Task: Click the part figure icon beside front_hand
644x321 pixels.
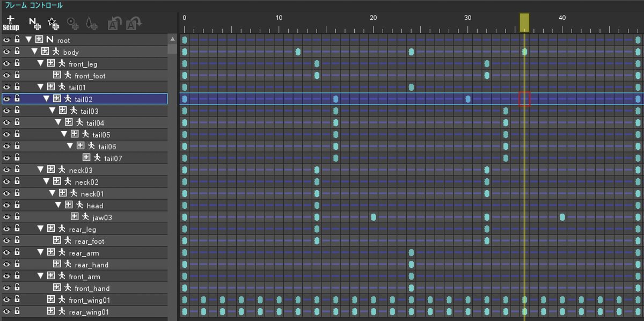Action: (x=68, y=288)
